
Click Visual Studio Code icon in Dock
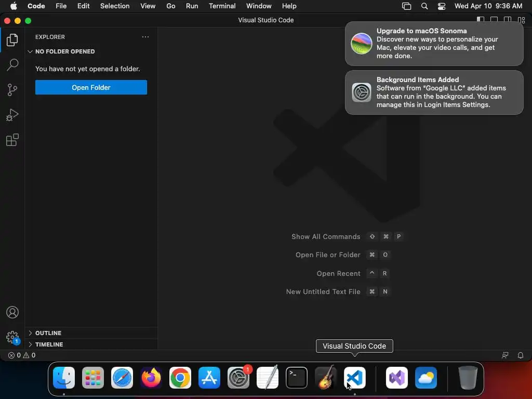click(355, 378)
